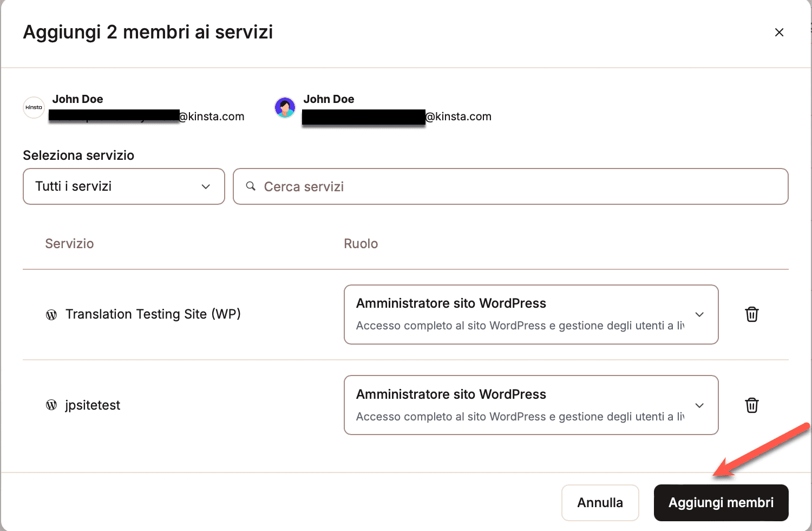This screenshot has height=531, width=812.
Task: Open the Tutti i servizi dropdown
Action: [123, 186]
